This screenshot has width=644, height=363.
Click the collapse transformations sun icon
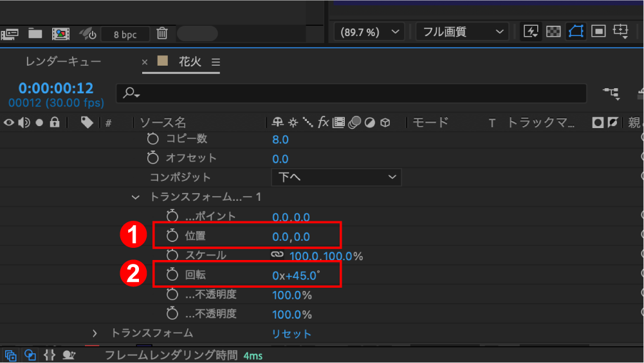293,122
